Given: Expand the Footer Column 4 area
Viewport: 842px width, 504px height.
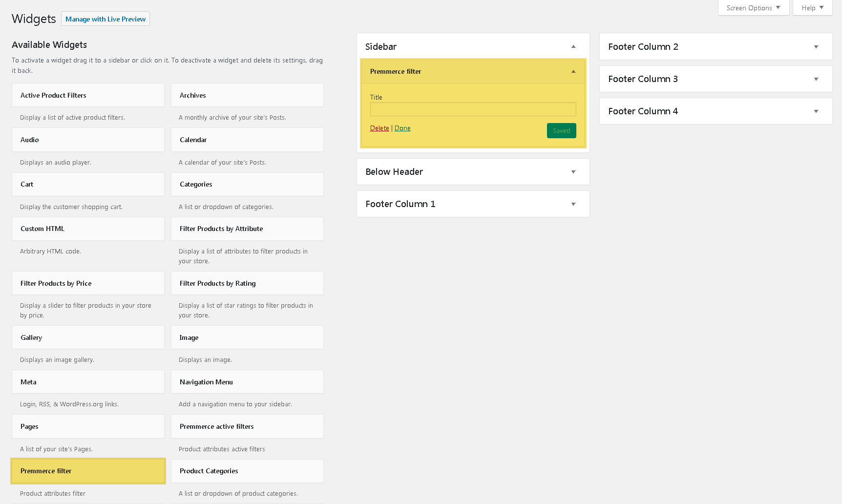Looking at the screenshot, I should tap(816, 111).
